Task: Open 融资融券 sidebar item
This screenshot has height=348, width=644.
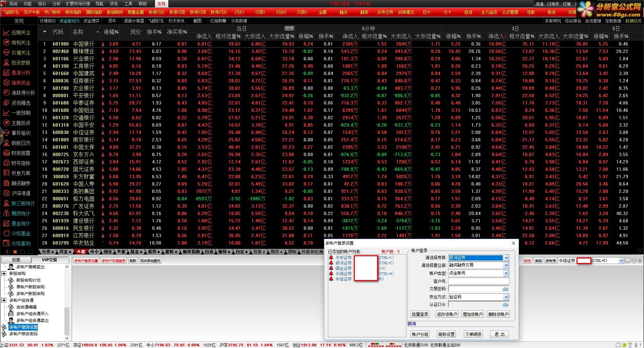Action: click(17, 183)
